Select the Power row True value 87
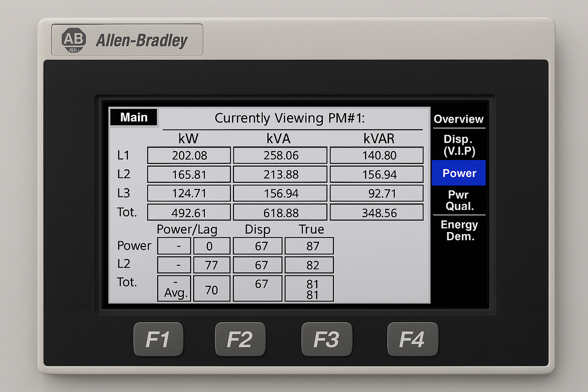The image size is (588, 392). point(309,246)
